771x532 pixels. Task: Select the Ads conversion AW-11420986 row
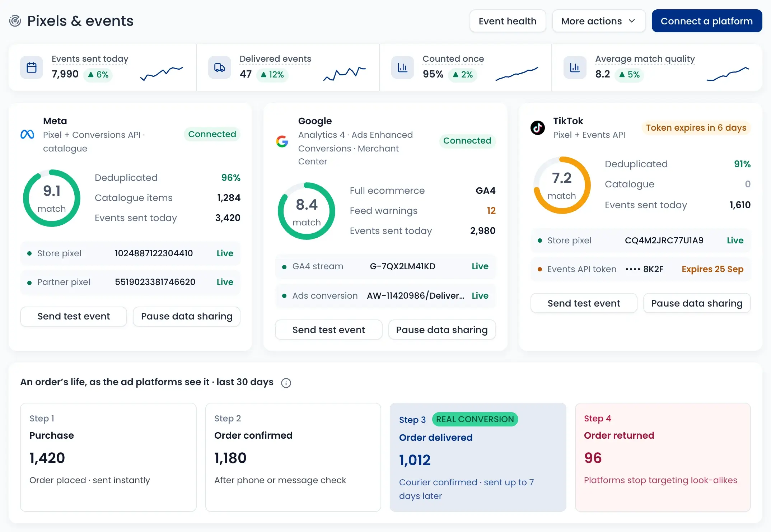tap(385, 296)
